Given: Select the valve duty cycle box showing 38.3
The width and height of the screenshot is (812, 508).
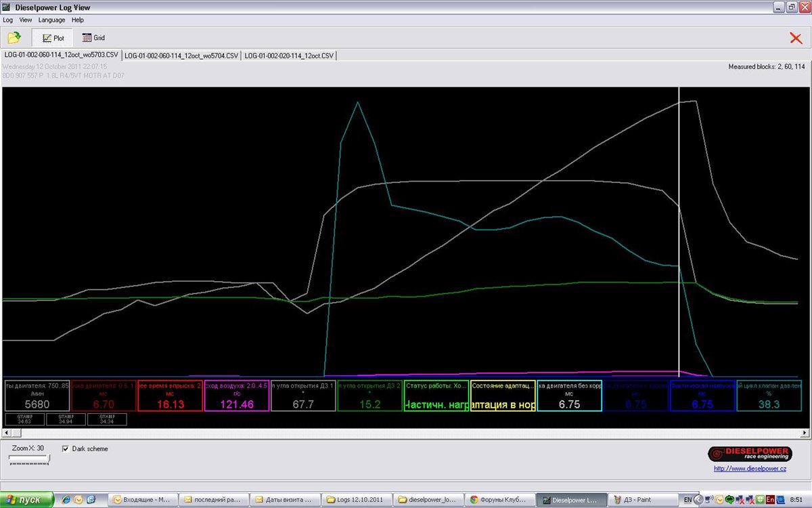Looking at the screenshot, I should 769,396.
